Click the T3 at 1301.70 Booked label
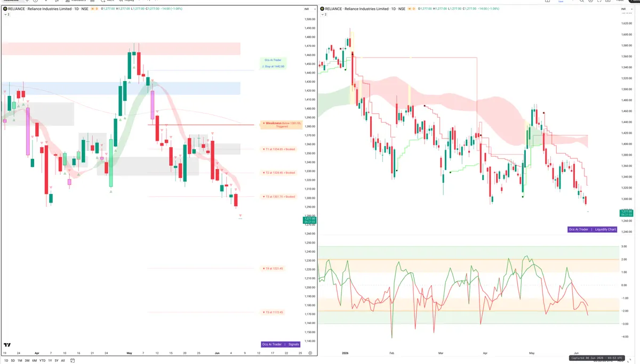This screenshot has height=364, width=640. [278, 197]
